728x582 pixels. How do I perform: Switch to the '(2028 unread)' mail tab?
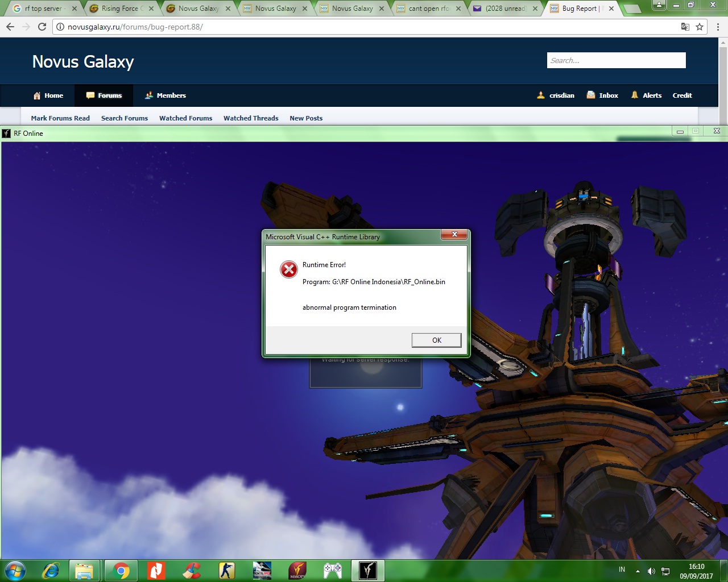506,9
